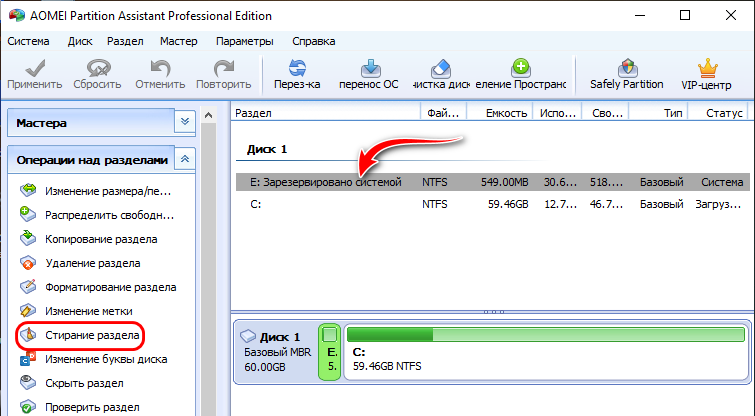Click the Сбросить toolbar icon

coord(97,68)
